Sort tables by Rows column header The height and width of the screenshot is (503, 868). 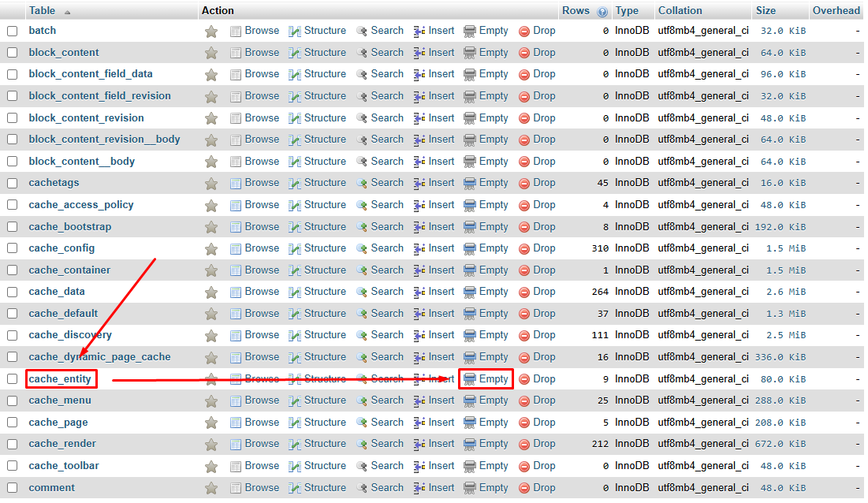[x=576, y=10]
